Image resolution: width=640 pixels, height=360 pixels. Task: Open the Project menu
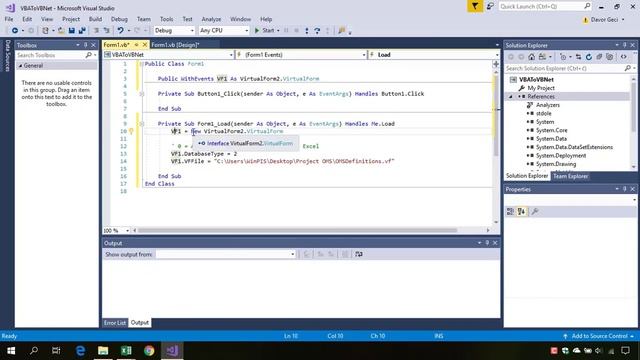(71, 19)
